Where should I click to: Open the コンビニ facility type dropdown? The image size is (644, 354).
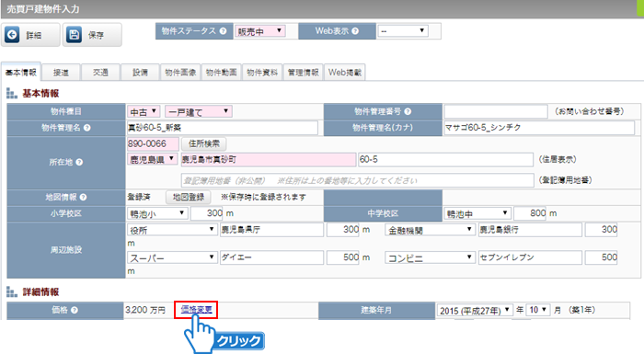(430, 257)
